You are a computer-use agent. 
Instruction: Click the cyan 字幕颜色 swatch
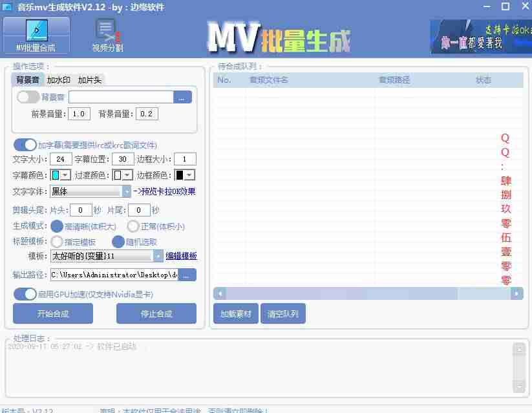[55, 175]
